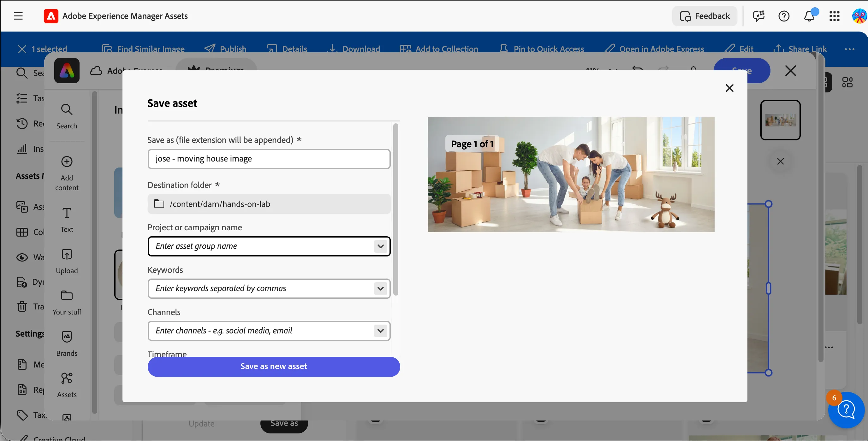Deselect the 1 selected asset
This screenshot has width=868, height=441.
point(22,49)
